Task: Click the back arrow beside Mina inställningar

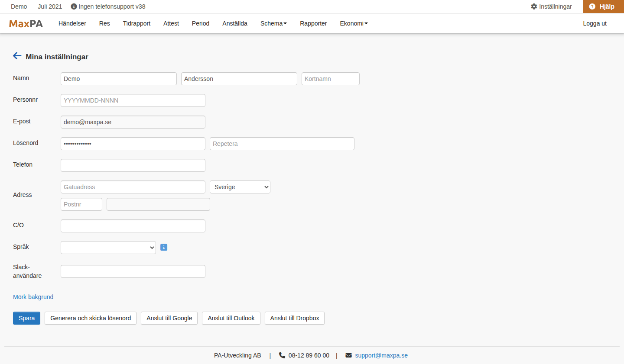Action: [x=17, y=56]
